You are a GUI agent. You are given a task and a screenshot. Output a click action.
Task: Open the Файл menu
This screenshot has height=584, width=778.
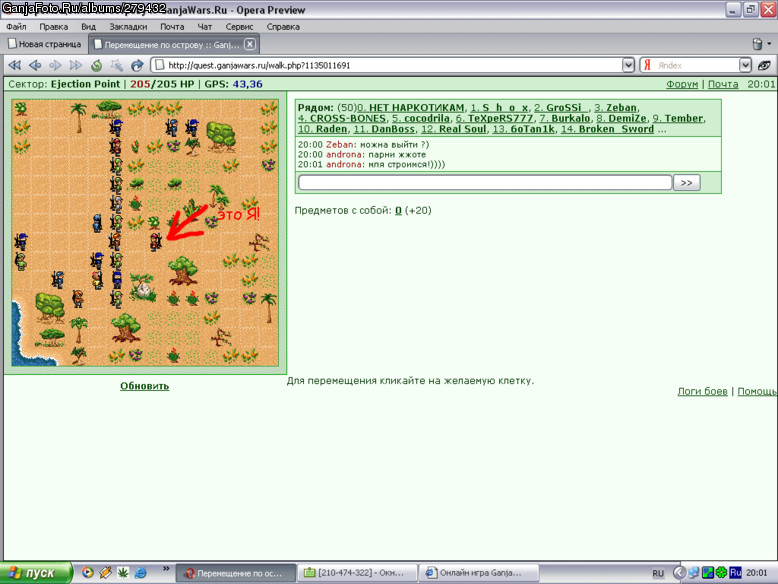point(16,27)
